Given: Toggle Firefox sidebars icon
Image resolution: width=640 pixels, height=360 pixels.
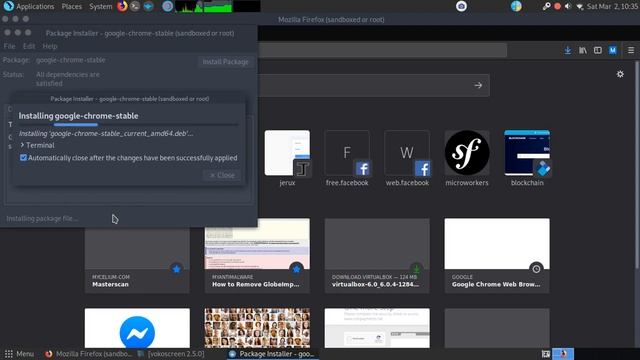Looking at the screenshot, I should [598, 50].
